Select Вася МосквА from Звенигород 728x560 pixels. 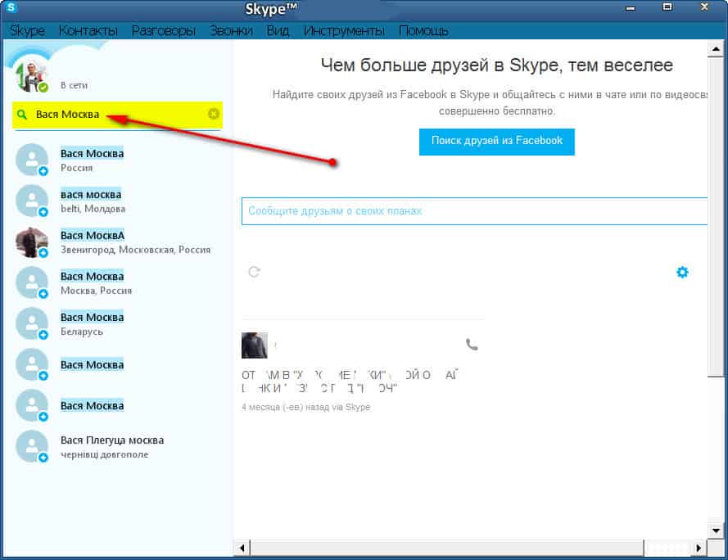117,242
